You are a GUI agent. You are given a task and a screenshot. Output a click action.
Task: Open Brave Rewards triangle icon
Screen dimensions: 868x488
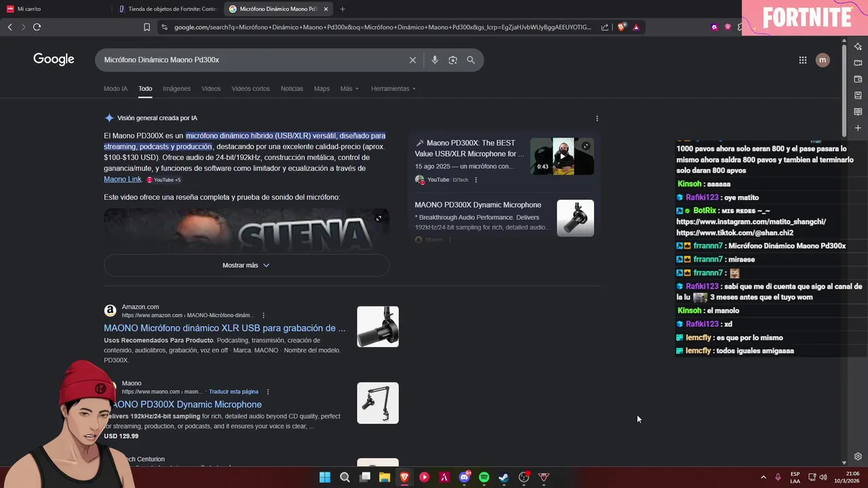click(x=636, y=27)
